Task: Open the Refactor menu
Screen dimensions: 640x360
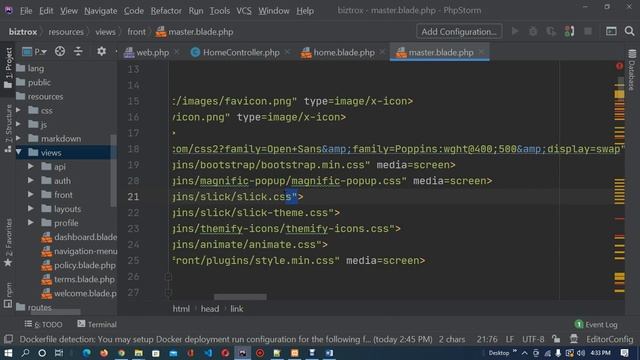Action: [x=166, y=11]
